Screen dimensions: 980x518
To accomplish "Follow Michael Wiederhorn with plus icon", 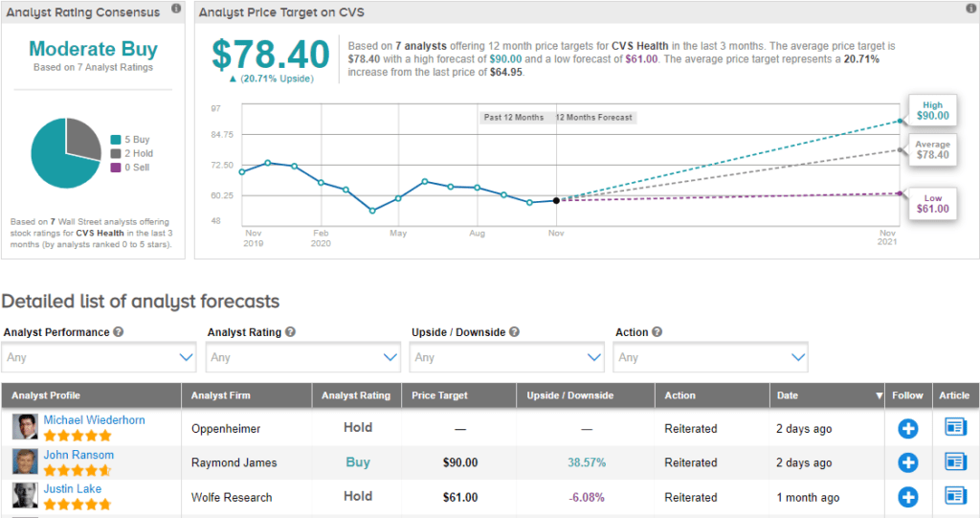I will click(907, 429).
